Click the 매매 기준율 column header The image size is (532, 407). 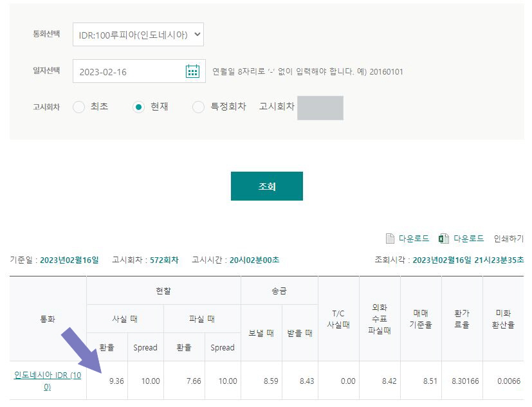pos(420,319)
